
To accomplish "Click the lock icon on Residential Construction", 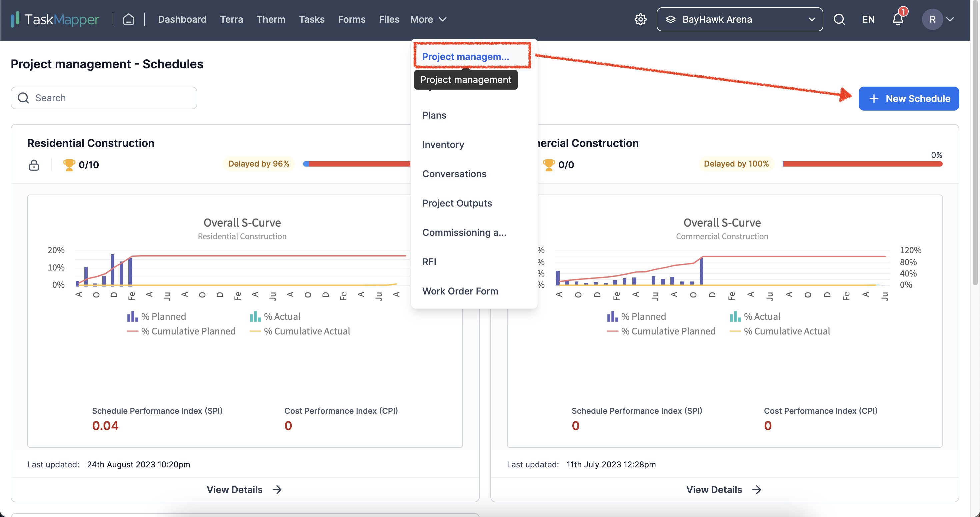I will [34, 165].
